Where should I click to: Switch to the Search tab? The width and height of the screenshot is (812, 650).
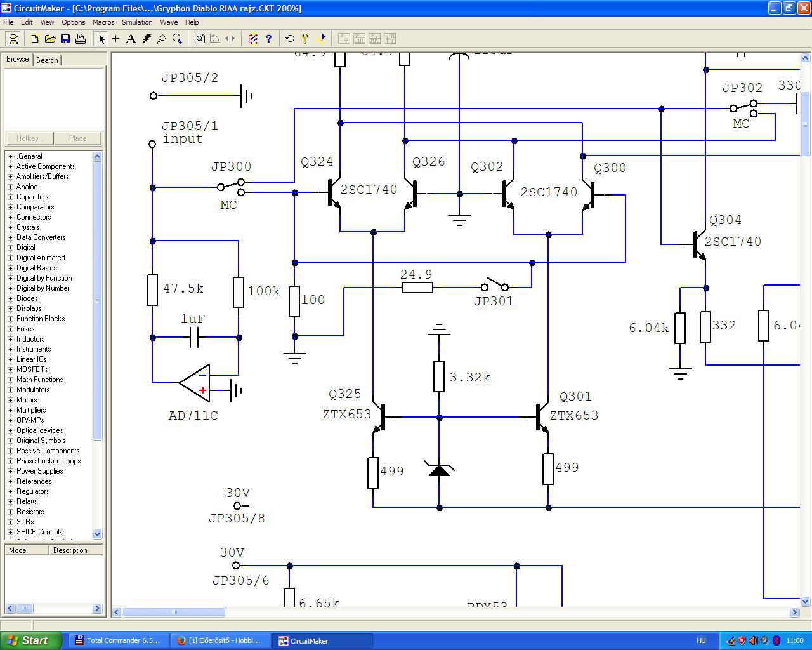tap(47, 60)
